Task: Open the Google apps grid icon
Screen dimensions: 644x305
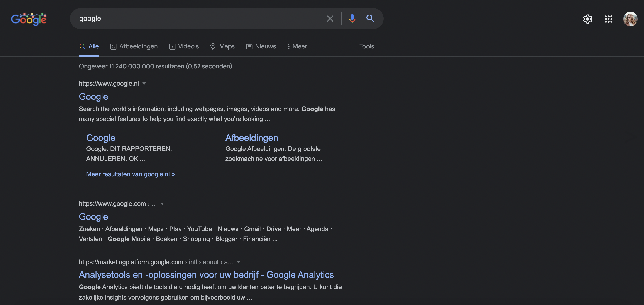Action: point(608,19)
